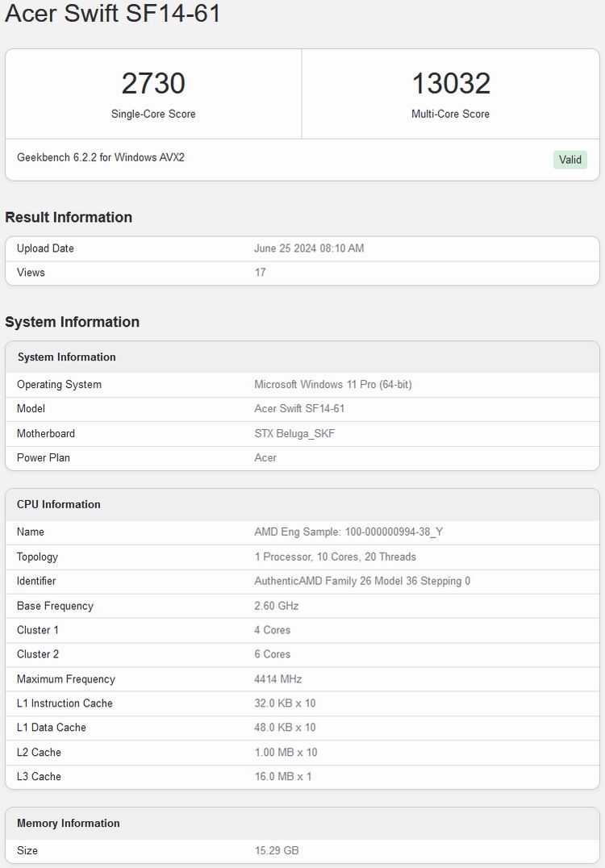
Task: Click the CPU Information table header
Action: pos(59,504)
